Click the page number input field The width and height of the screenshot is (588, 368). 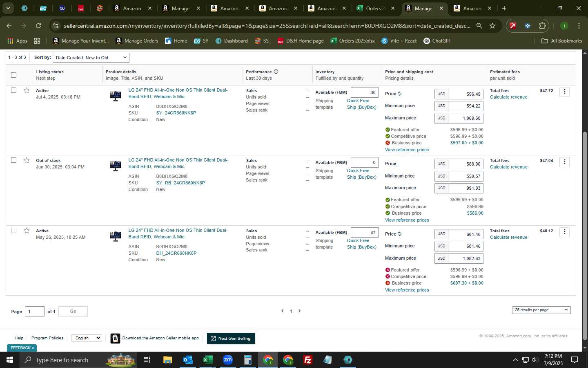35,312
